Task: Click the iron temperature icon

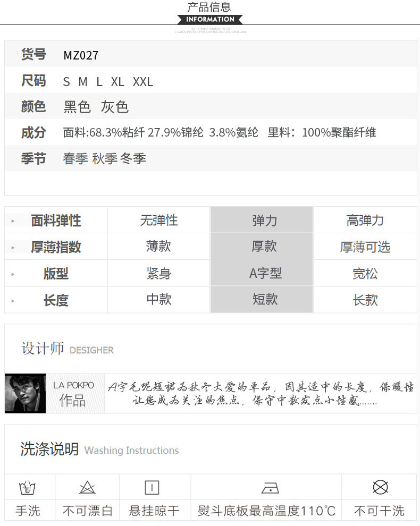Action: pyautogui.click(x=270, y=488)
